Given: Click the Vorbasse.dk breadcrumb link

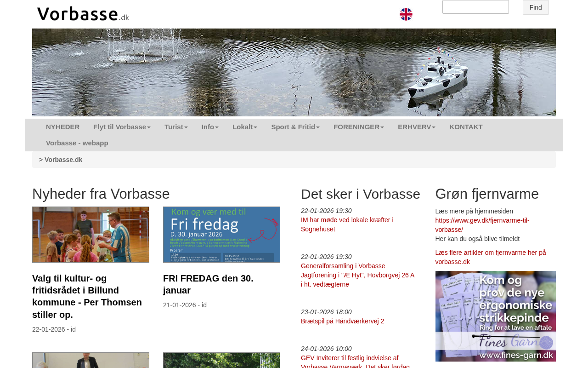Looking at the screenshot, I should coord(63,160).
